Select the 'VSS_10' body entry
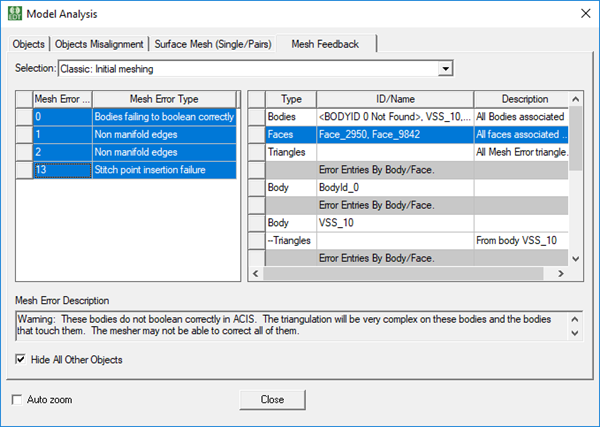This screenshot has width=600, height=427. [395, 223]
